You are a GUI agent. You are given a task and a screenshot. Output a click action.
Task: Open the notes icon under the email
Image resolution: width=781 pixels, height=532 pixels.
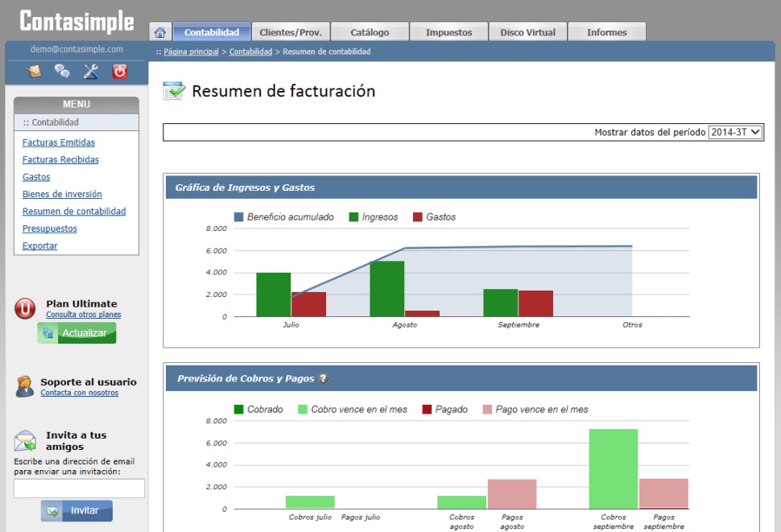[34, 72]
